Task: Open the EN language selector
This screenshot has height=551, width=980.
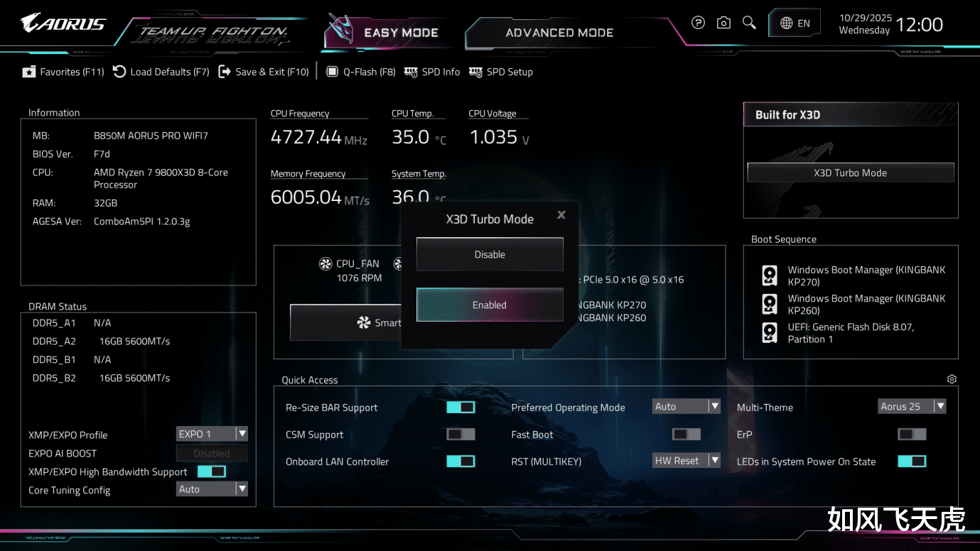Action: tap(795, 23)
